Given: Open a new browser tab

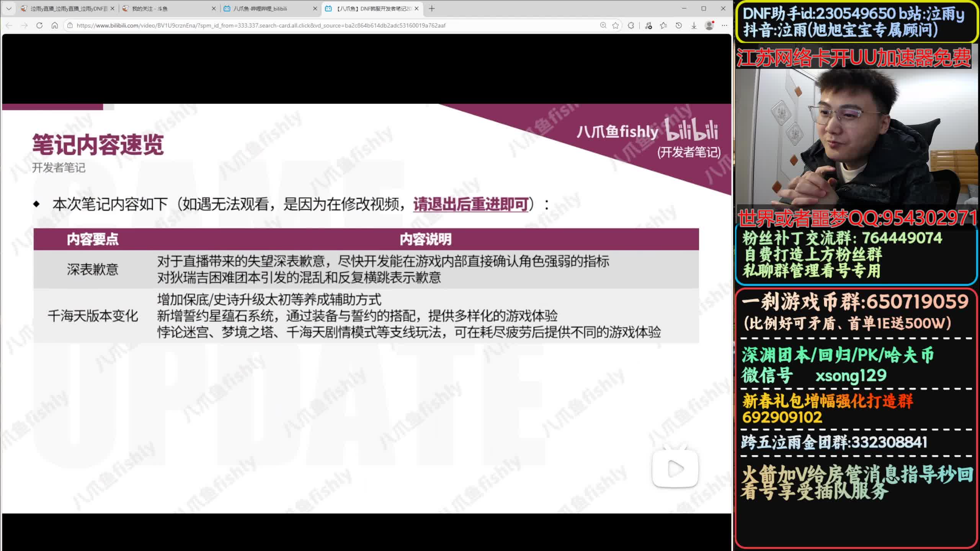Looking at the screenshot, I should (x=432, y=8).
